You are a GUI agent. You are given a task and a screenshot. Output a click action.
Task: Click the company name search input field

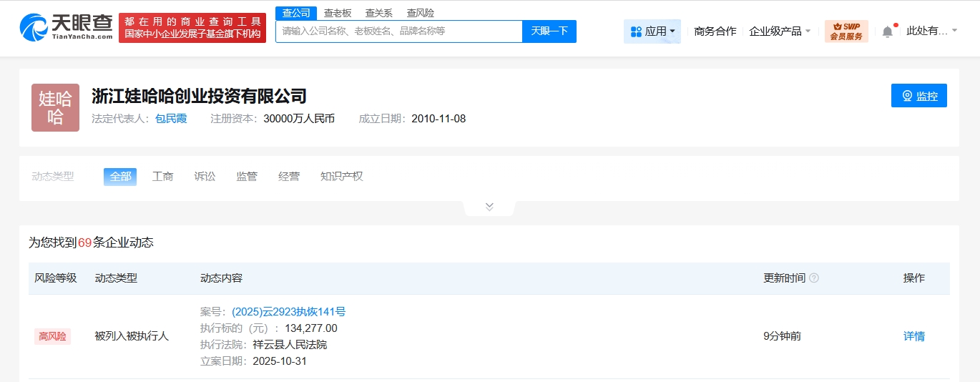(398, 31)
